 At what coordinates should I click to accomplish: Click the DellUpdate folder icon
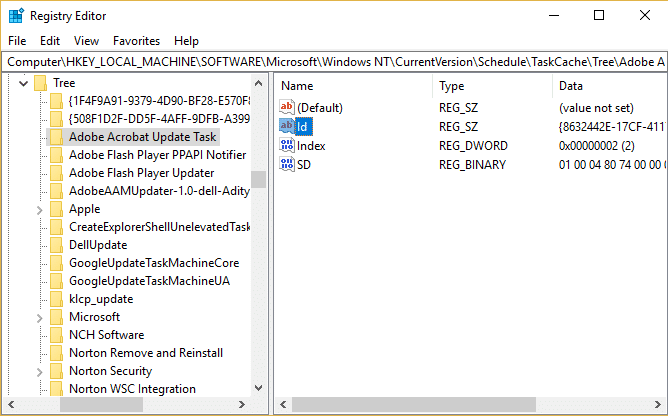56,245
